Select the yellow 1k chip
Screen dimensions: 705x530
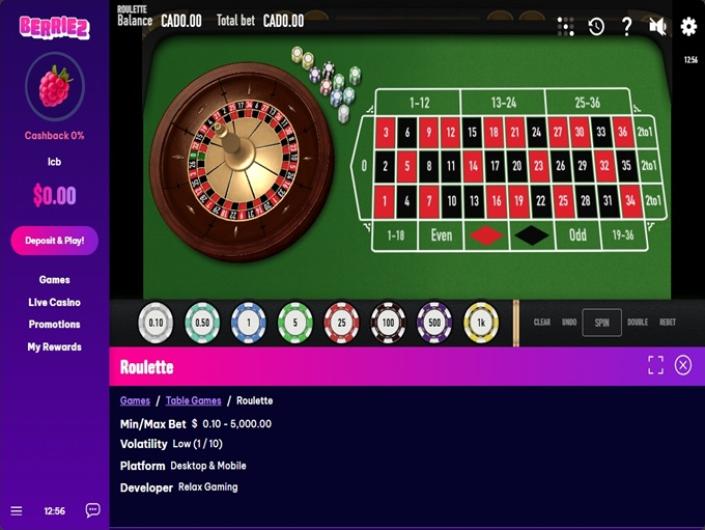click(481, 322)
